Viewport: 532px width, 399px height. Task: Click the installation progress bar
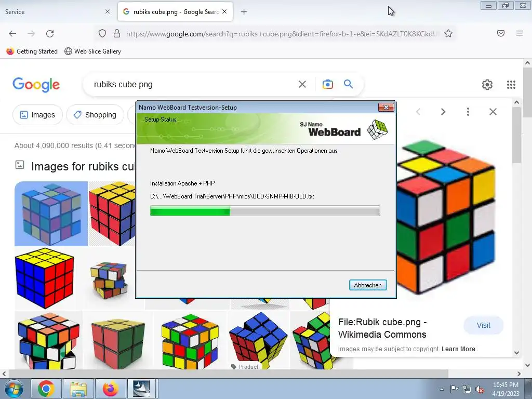click(x=265, y=211)
